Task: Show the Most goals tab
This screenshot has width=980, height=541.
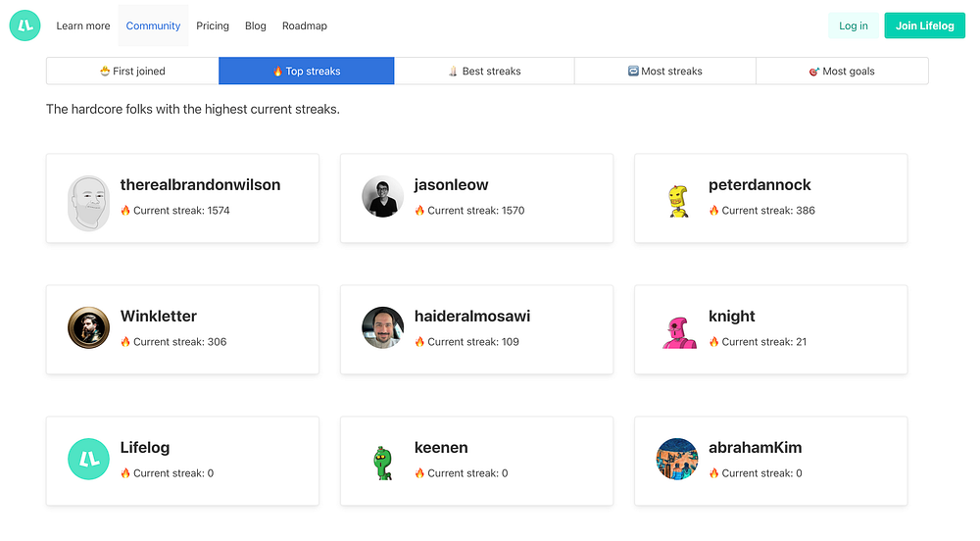Action: pyautogui.click(x=842, y=72)
